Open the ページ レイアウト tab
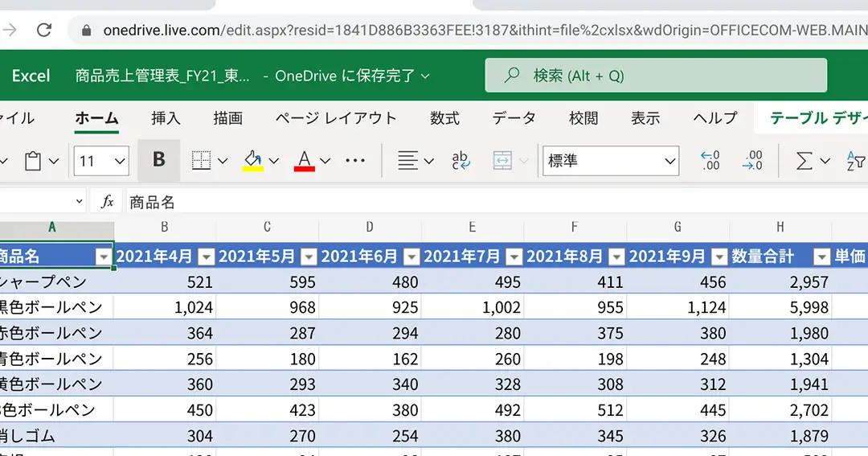The image size is (868, 456). (336, 118)
